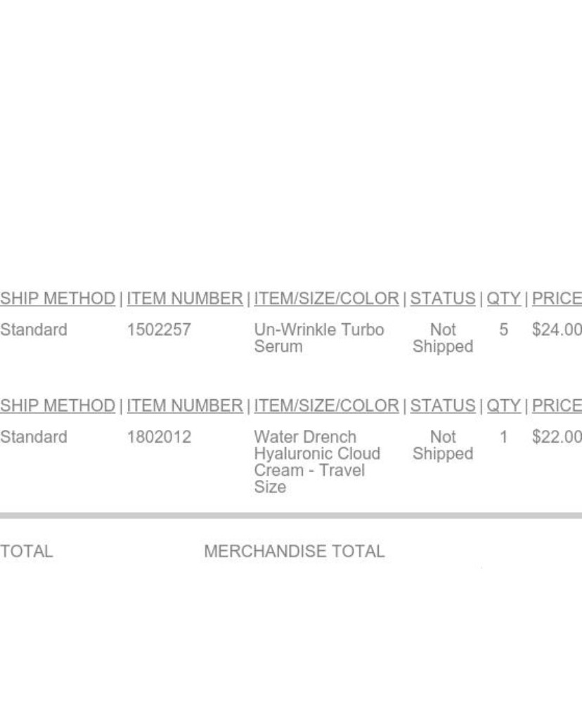
Task: Click ITEM NUMBER header above 1502257
Action: pyautogui.click(x=185, y=298)
